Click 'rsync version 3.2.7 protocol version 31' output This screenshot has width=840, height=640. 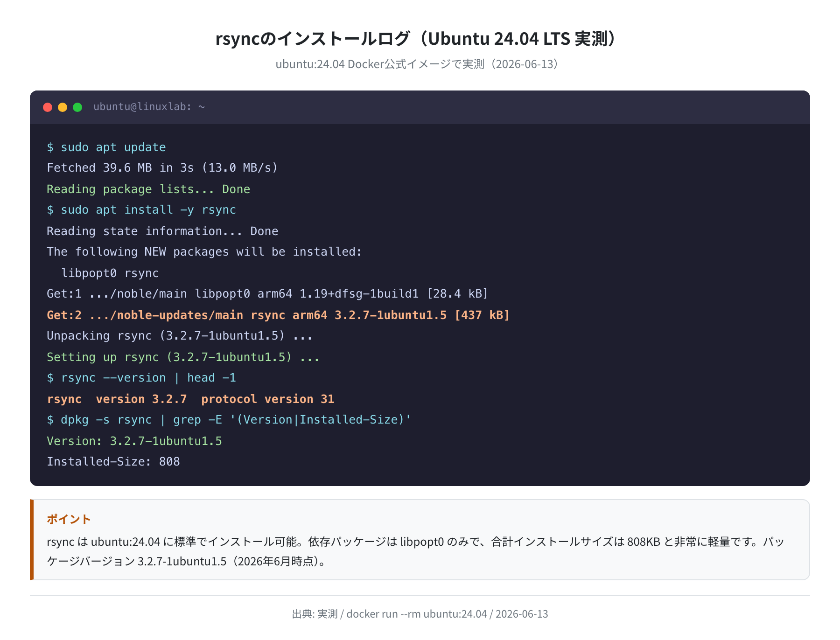(x=190, y=399)
